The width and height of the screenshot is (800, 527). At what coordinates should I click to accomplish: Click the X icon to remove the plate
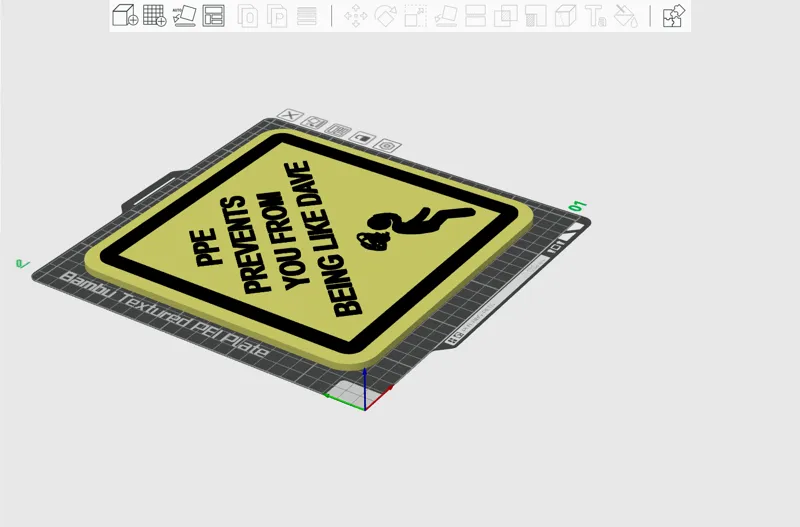(290, 115)
